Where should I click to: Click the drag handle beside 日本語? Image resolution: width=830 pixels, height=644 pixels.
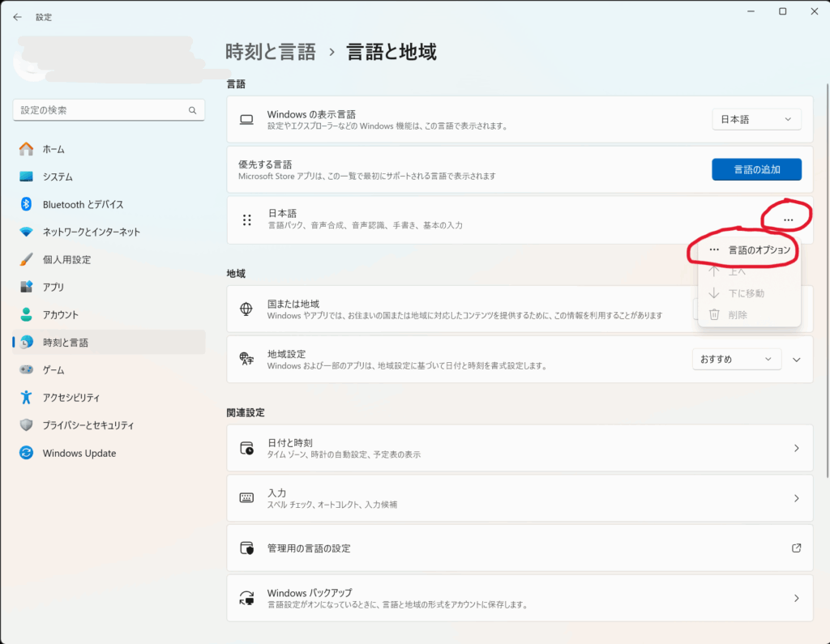pos(246,220)
